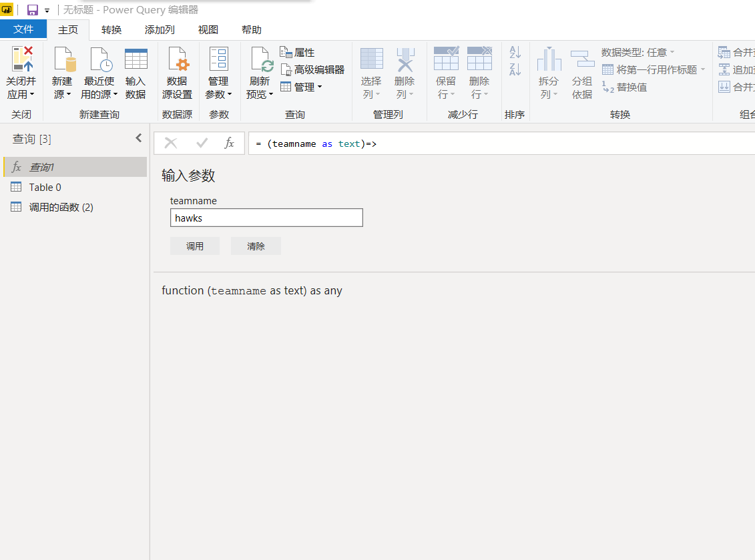The width and height of the screenshot is (755, 560).
Task: Click Replace Values (替换值)
Action: pyautogui.click(x=625, y=87)
